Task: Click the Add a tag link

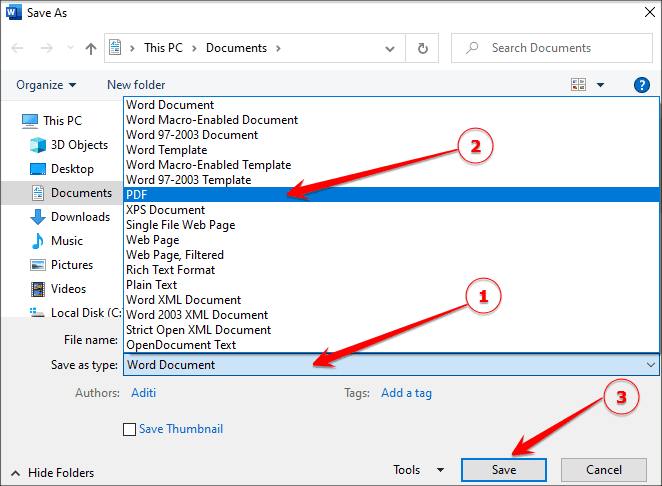Action: click(x=406, y=393)
